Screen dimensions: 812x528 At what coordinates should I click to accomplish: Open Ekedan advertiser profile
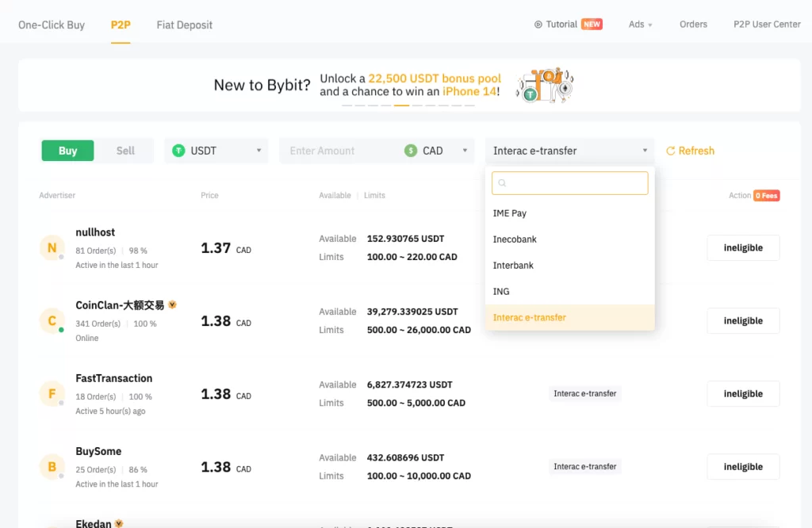pyautogui.click(x=94, y=523)
